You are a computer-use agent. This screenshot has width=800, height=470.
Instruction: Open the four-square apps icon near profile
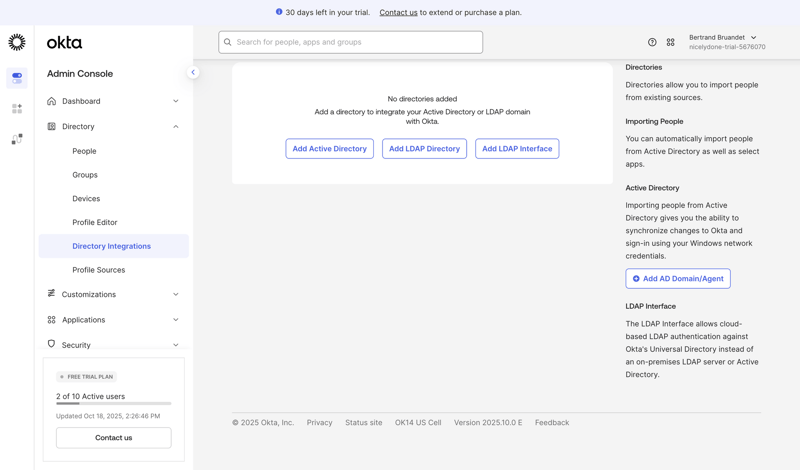pos(670,42)
